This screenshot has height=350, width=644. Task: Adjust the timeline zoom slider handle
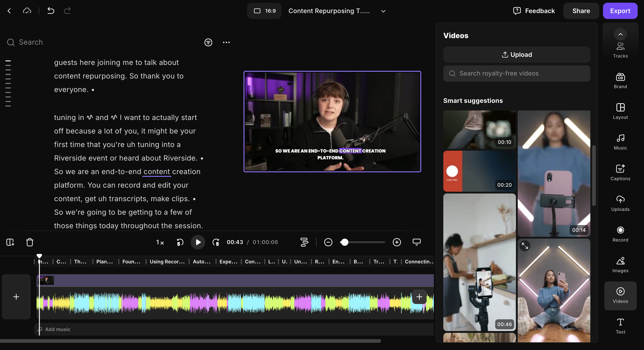coord(345,242)
